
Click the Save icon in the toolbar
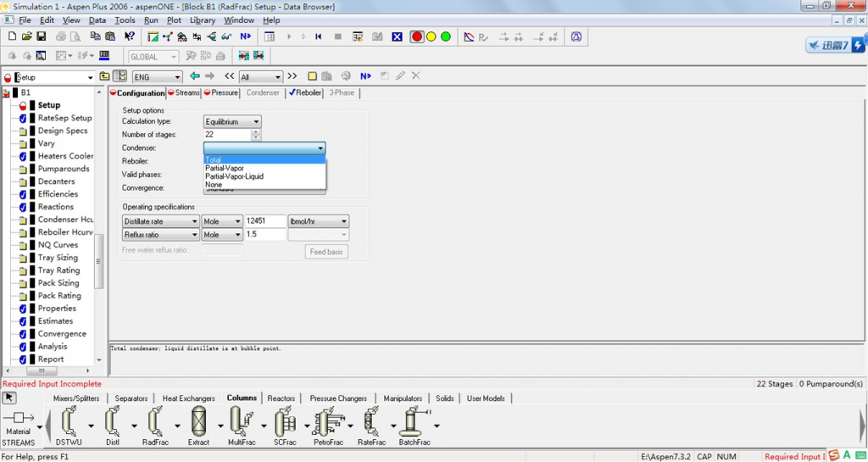(x=41, y=36)
